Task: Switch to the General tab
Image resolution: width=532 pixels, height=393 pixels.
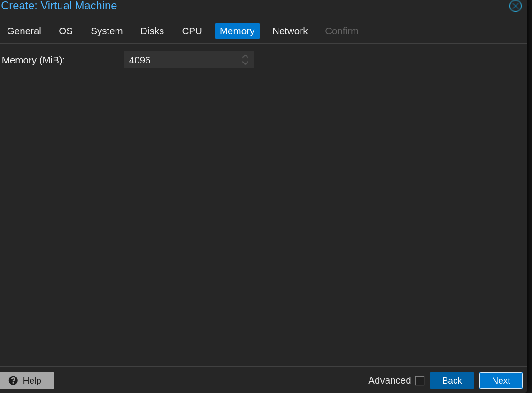Action: (x=24, y=31)
